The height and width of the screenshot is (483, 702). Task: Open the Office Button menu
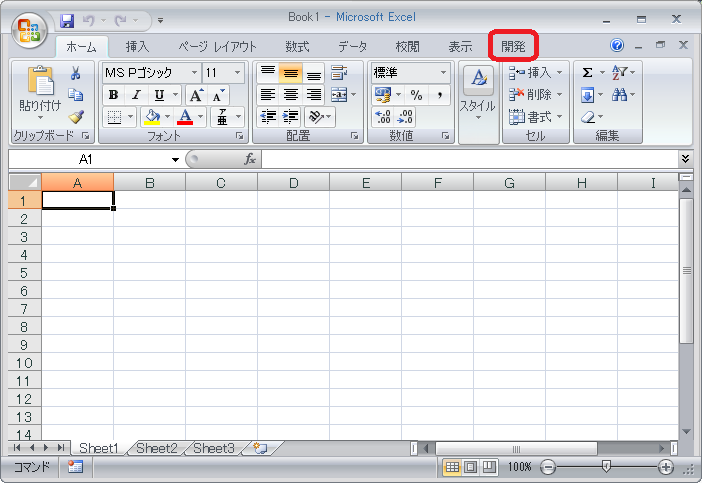coord(30,30)
